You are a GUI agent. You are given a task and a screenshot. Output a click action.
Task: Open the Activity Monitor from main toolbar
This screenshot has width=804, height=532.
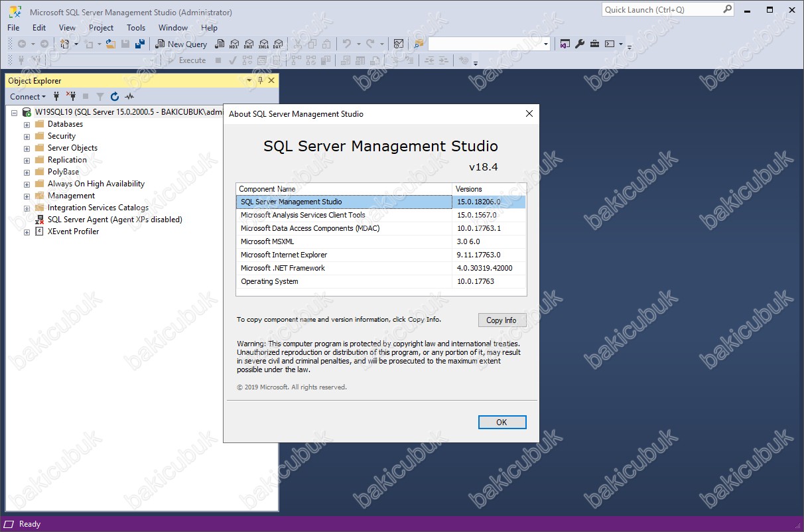coord(399,44)
